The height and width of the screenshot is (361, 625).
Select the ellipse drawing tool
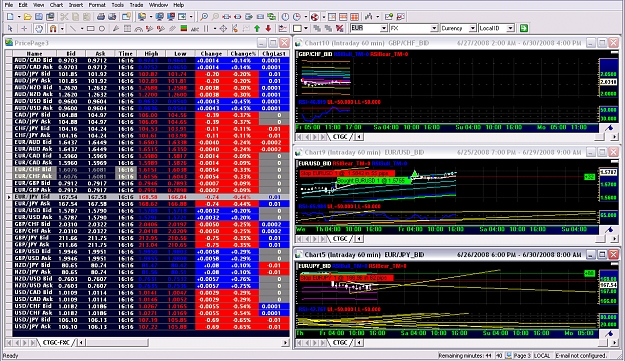[102, 28]
